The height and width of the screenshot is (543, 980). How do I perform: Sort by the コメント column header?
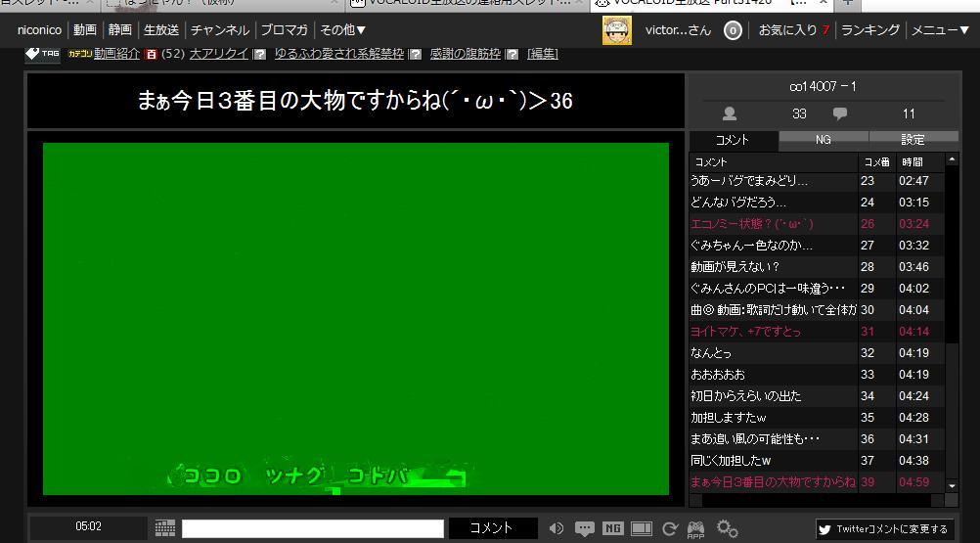(x=774, y=161)
